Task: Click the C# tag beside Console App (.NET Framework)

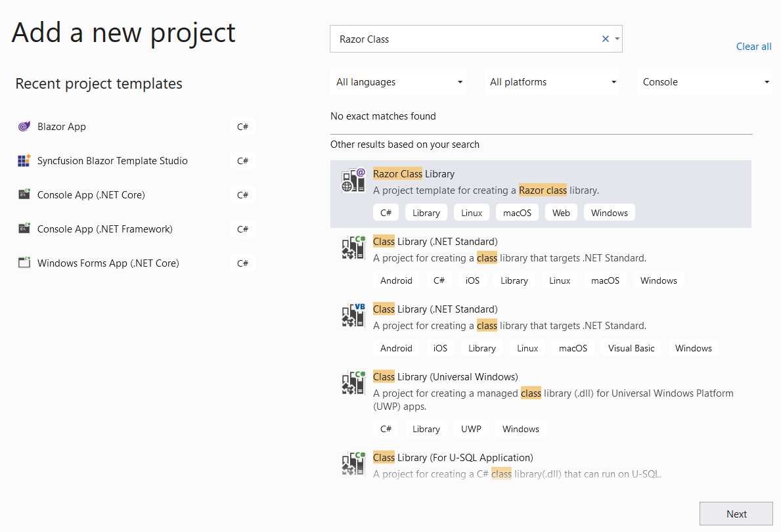Action: pyautogui.click(x=242, y=229)
